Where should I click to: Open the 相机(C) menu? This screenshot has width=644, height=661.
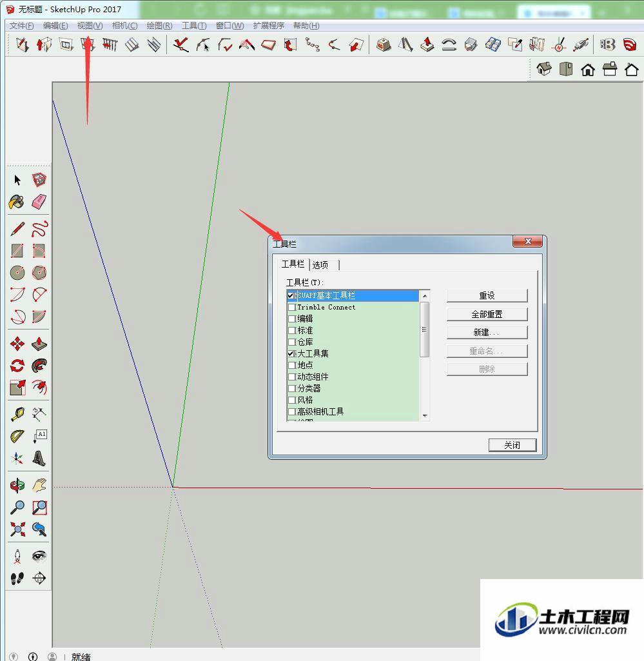(x=125, y=26)
